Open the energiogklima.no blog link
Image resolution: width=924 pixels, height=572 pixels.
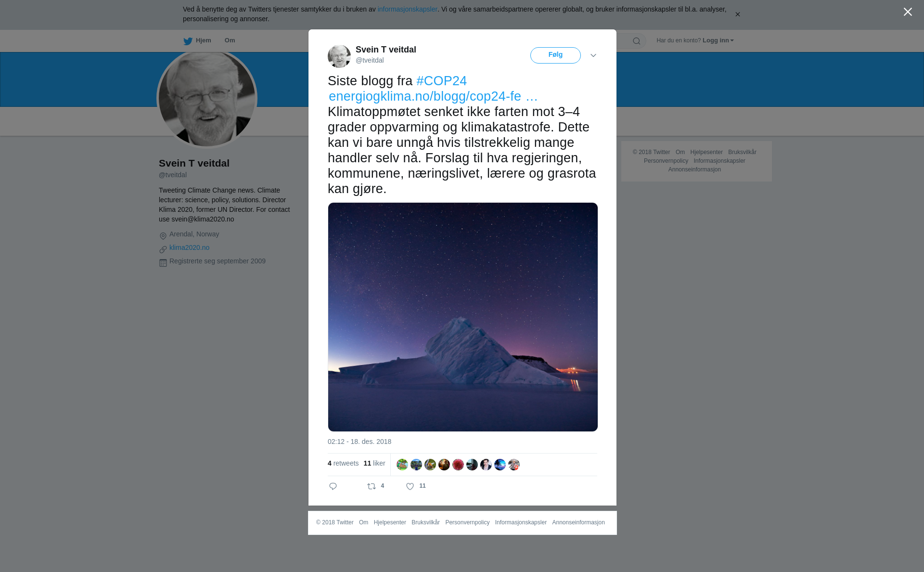[x=433, y=96]
